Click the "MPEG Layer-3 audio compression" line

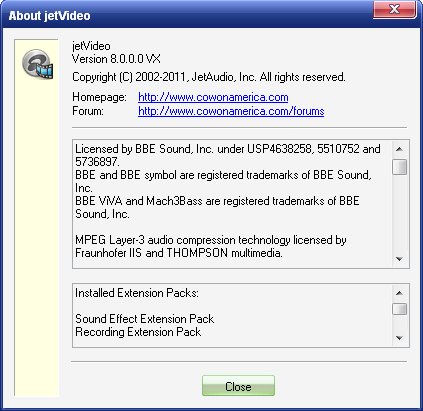tap(211, 240)
